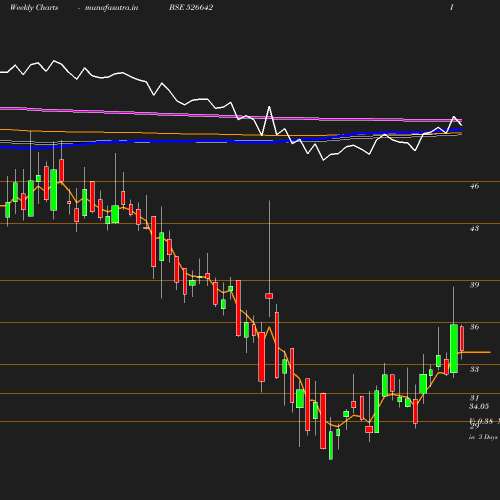
Task: Click the latest red candle at right edge
Action: pos(462,339)
